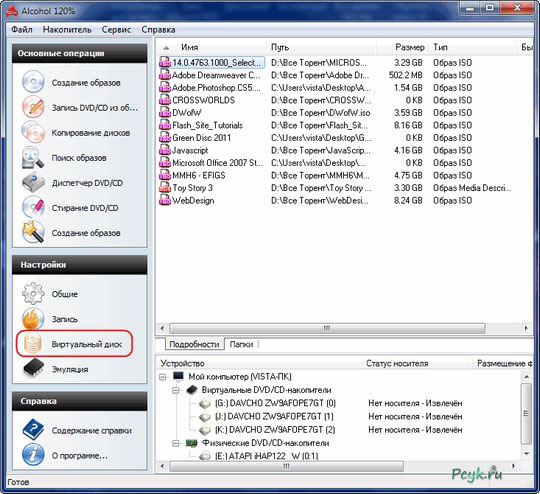The height and width of the screenshot is (494, 540).
Task: Click the Настройки panel header
Action: pyautogui.click(x=80, y=265)
